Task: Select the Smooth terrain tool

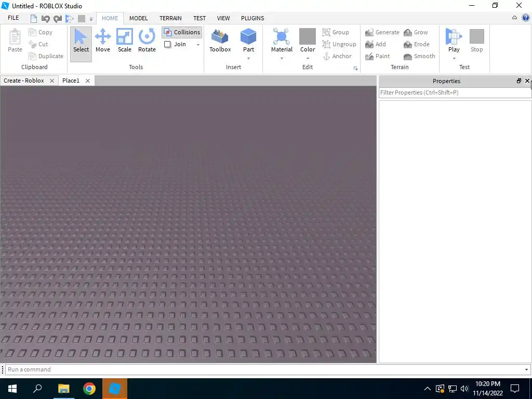Action: (x=419, y=56)
